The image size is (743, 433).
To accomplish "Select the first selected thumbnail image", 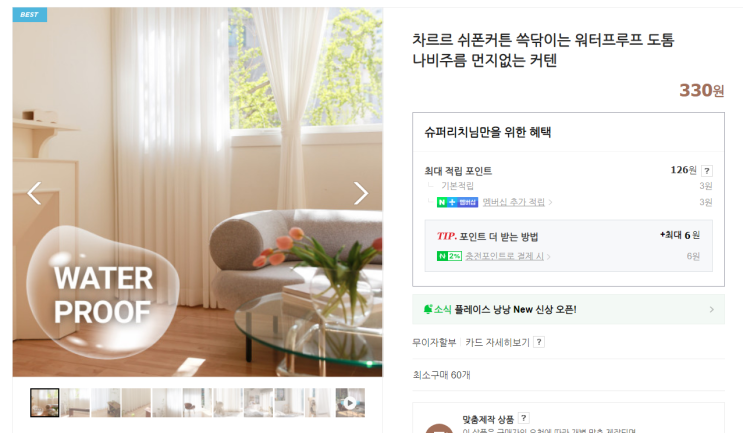I will 45,403.
